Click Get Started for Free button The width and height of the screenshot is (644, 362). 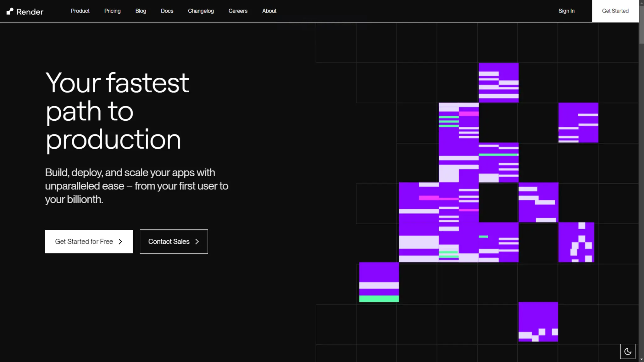(84, 242)
